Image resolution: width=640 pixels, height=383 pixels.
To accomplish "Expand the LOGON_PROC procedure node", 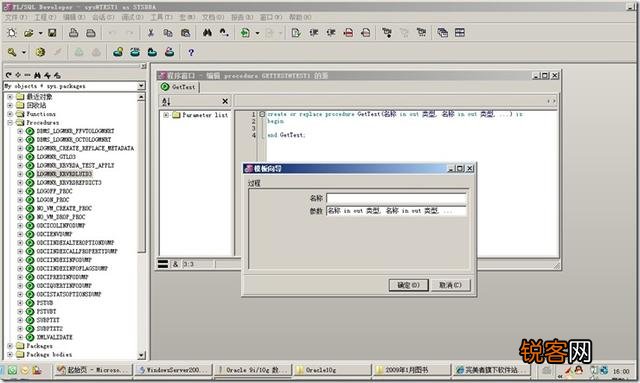I will tap(20, 200).
